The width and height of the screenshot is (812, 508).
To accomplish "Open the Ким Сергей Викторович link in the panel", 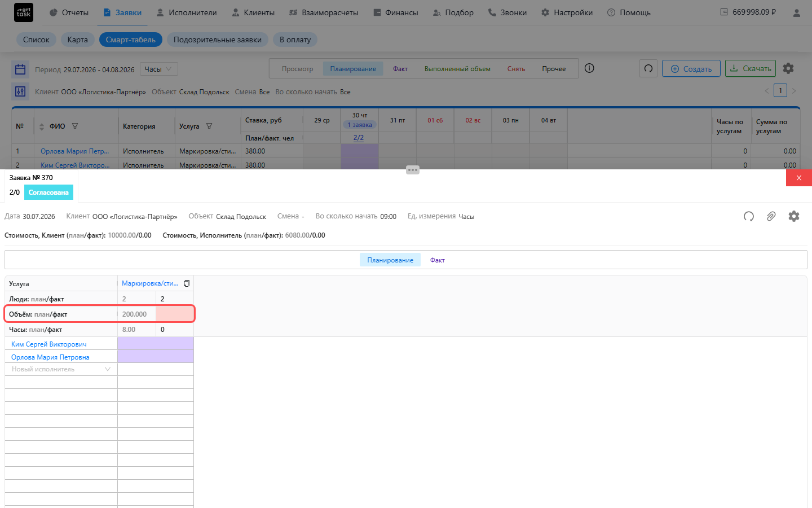I will point(49,344).
